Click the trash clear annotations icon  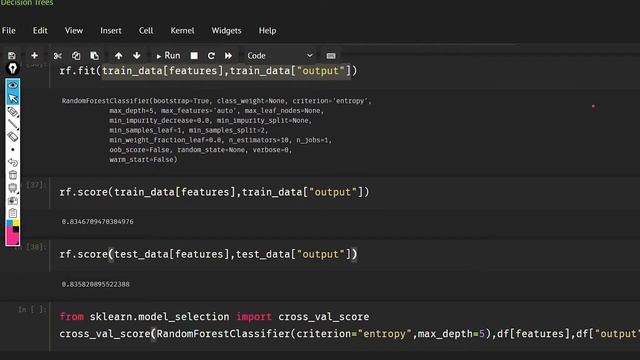click(13, 175)
